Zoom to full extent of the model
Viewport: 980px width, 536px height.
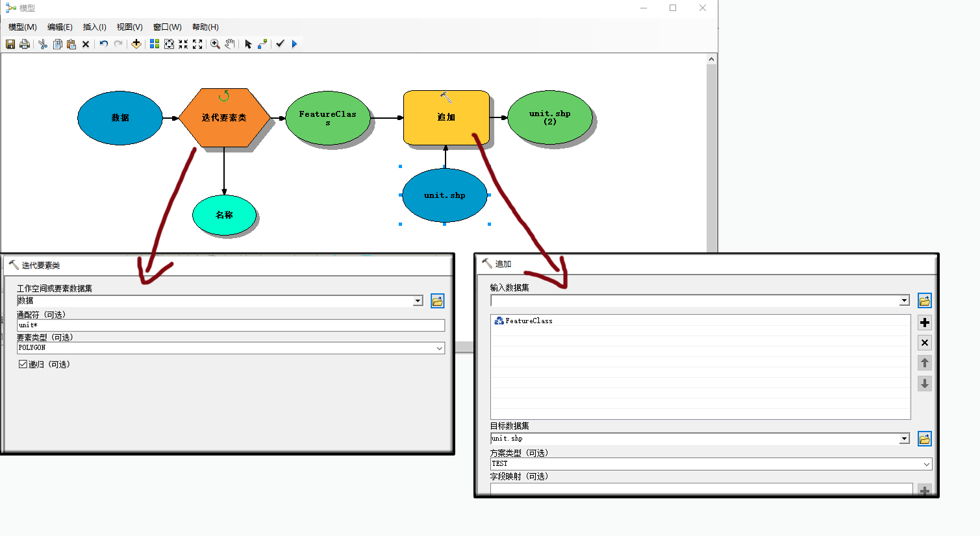click(x=169, y=44)
